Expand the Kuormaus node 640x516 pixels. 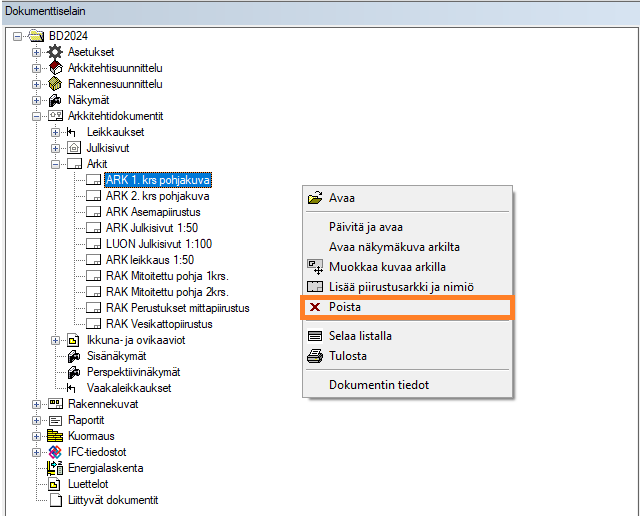(x=36, y=436)
